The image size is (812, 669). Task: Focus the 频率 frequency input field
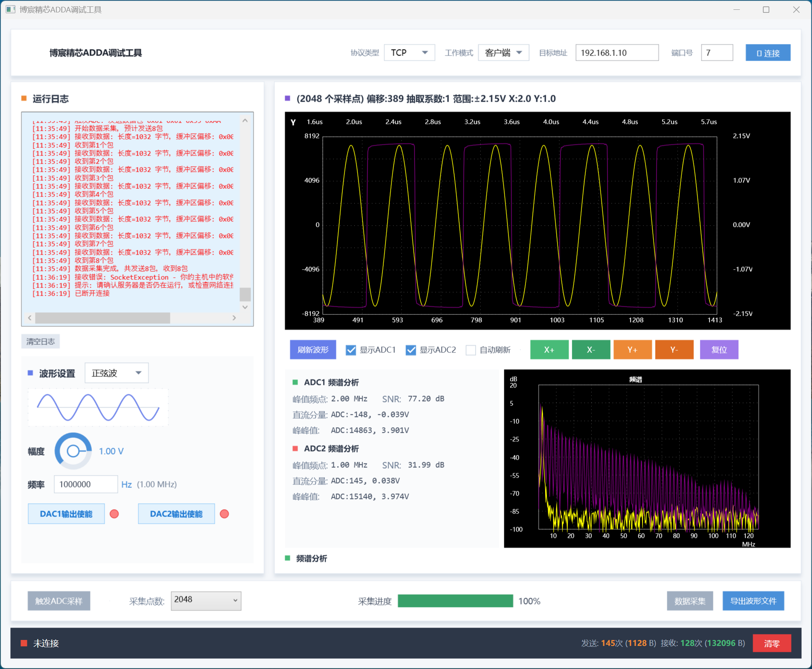85,484
